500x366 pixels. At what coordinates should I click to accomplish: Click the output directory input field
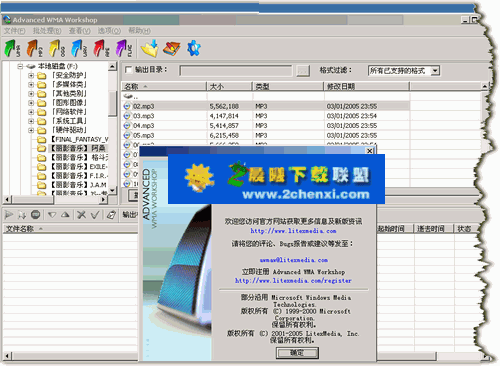click(x=236, y=71)
